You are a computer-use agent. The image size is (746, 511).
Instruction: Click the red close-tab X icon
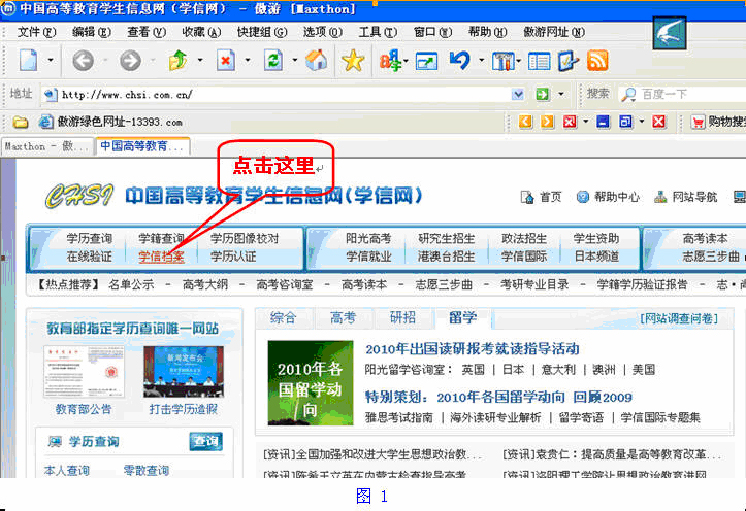(x=570, y=122)
